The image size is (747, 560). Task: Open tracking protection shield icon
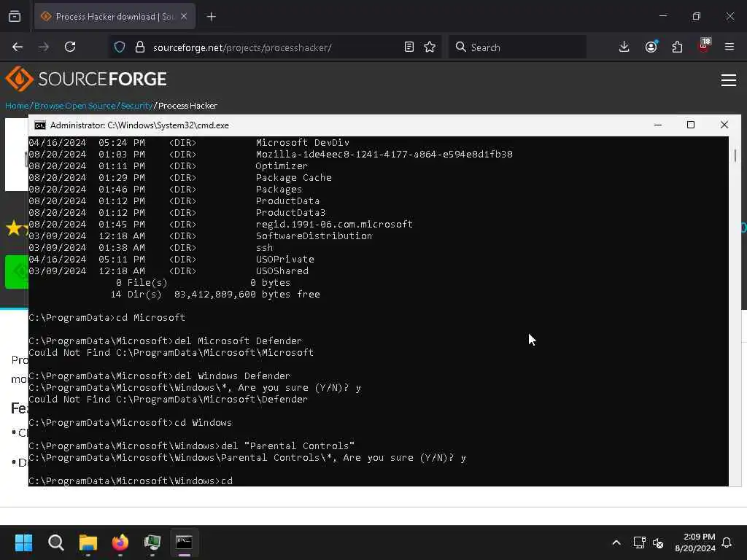pyautogui.click(x=120, y=47)
